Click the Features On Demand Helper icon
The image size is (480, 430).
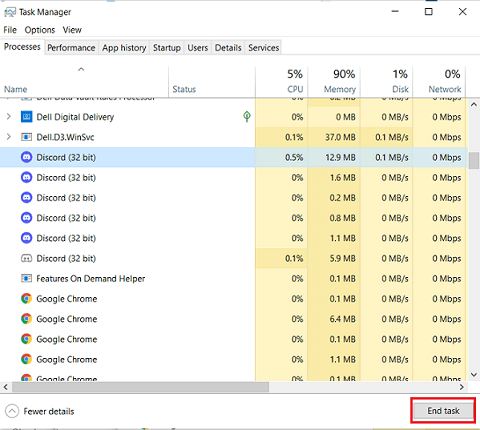tap(26, 278)
